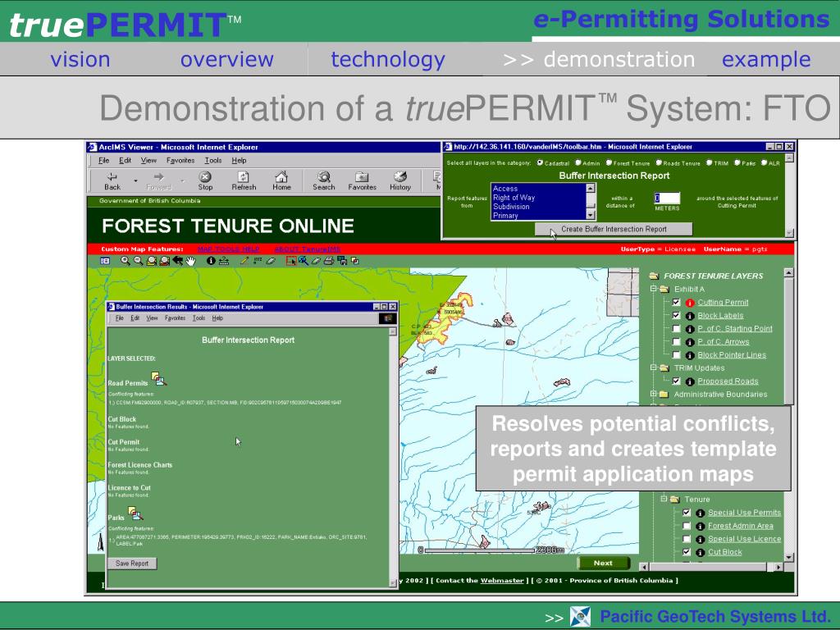Toggle the map legend/overview icon

click(x=105, y=261)
